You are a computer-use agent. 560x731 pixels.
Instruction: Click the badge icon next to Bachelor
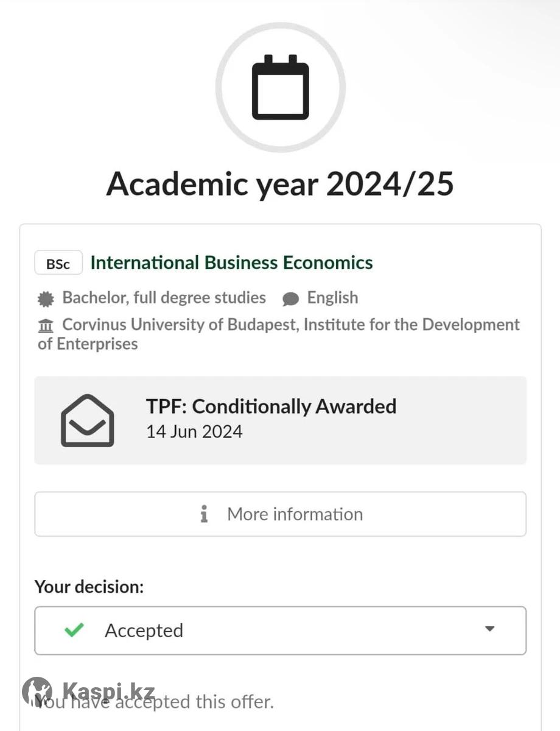46,298
